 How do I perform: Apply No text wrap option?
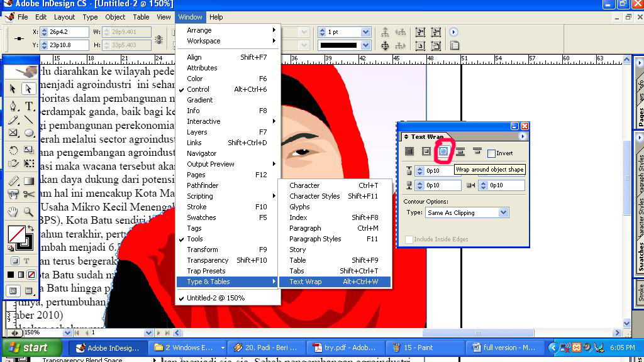[409, 151]
